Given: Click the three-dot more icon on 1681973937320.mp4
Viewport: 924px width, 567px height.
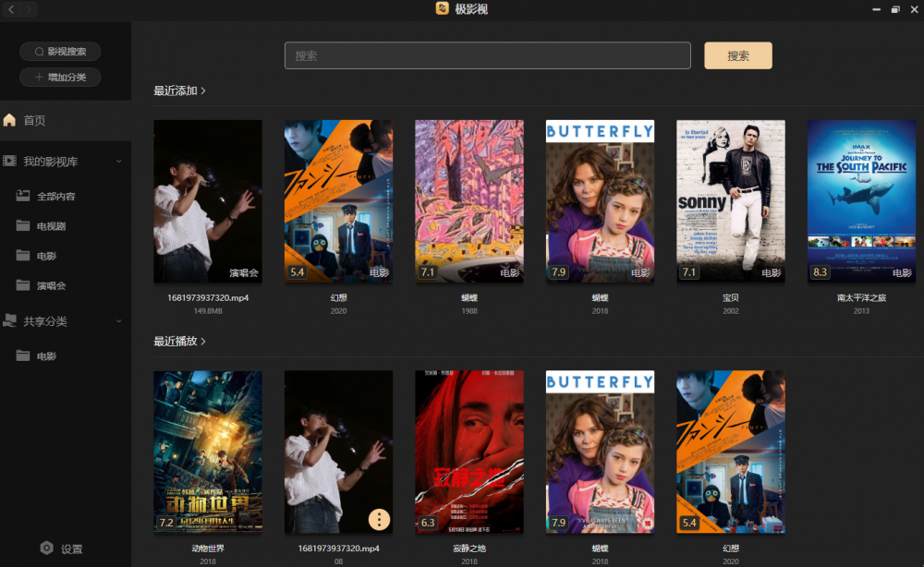Looking at the screenshot, I should pyautogui.click(x=379, y=519).
